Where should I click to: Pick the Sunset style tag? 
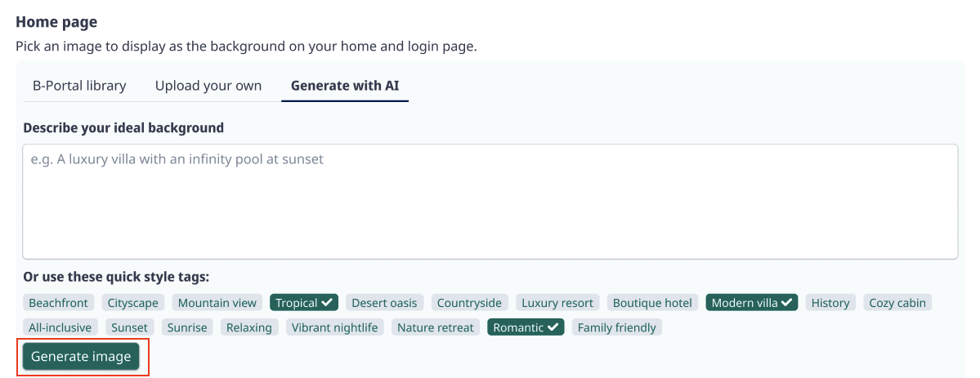pyautogui.click(x=130, y=327)
